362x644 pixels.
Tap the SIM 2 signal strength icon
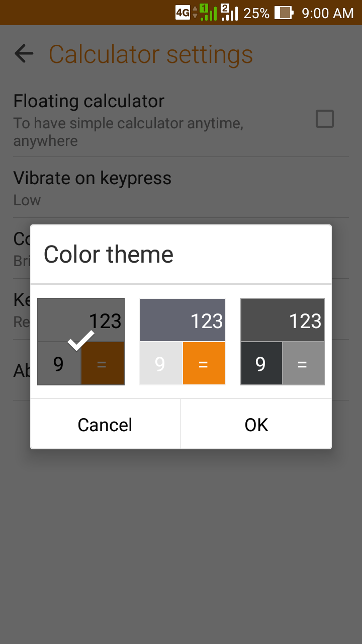point(229,12)
